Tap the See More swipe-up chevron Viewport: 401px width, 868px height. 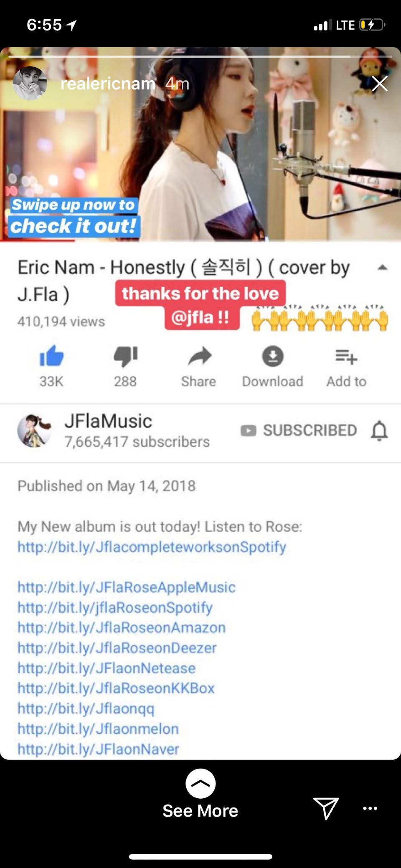(200, 783)
